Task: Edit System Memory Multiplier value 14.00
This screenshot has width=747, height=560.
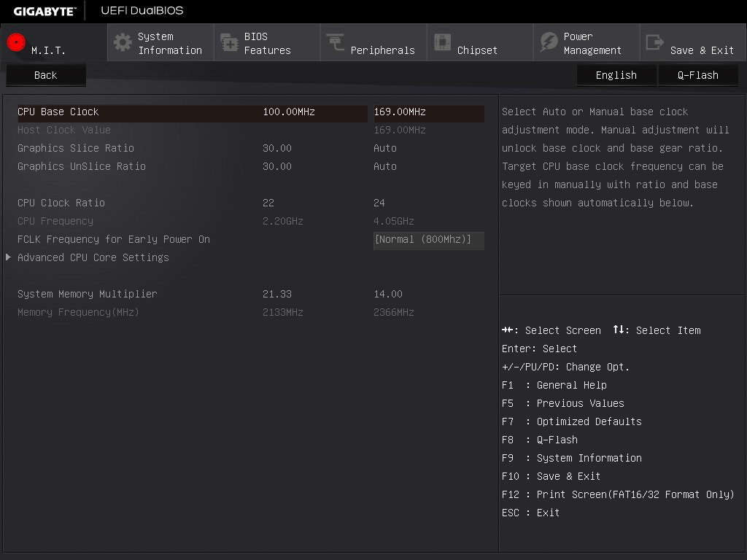Action: pyautogui.click(x=388, y=295)
